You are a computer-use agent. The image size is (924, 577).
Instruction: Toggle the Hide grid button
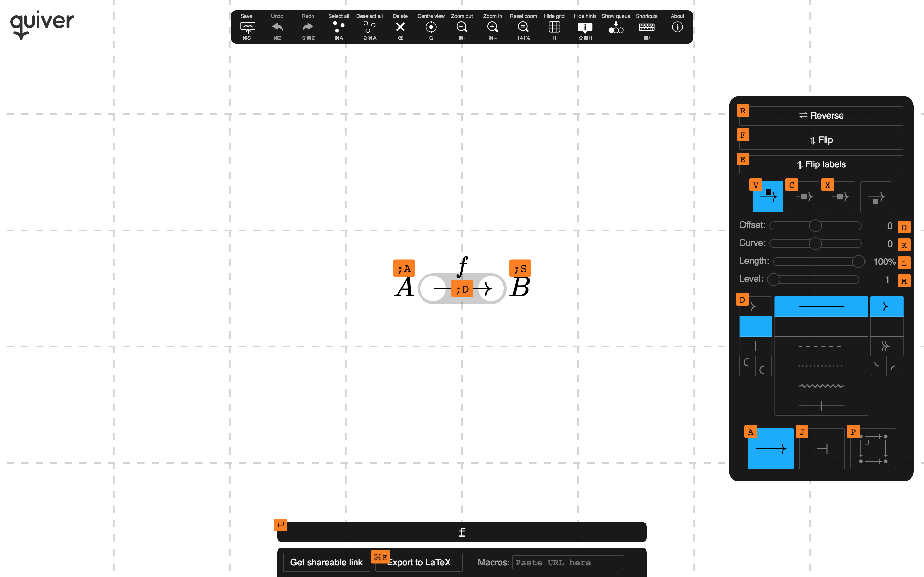point(555,27)
